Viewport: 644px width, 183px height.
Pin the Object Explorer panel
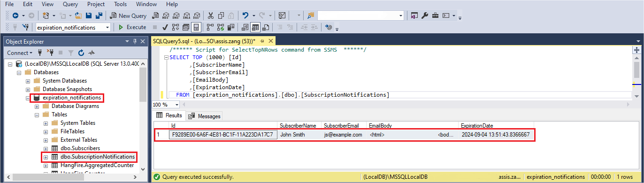(135, 42)
